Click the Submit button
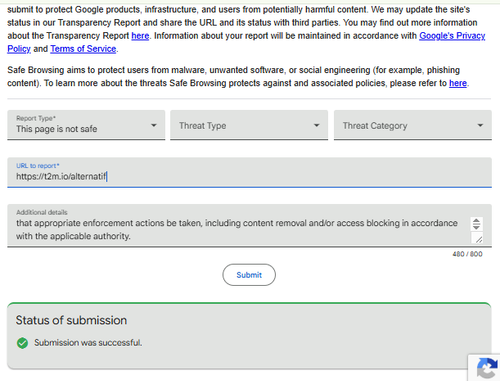The width and height of the screenshot is (500, 381). (x=249, y=275)
